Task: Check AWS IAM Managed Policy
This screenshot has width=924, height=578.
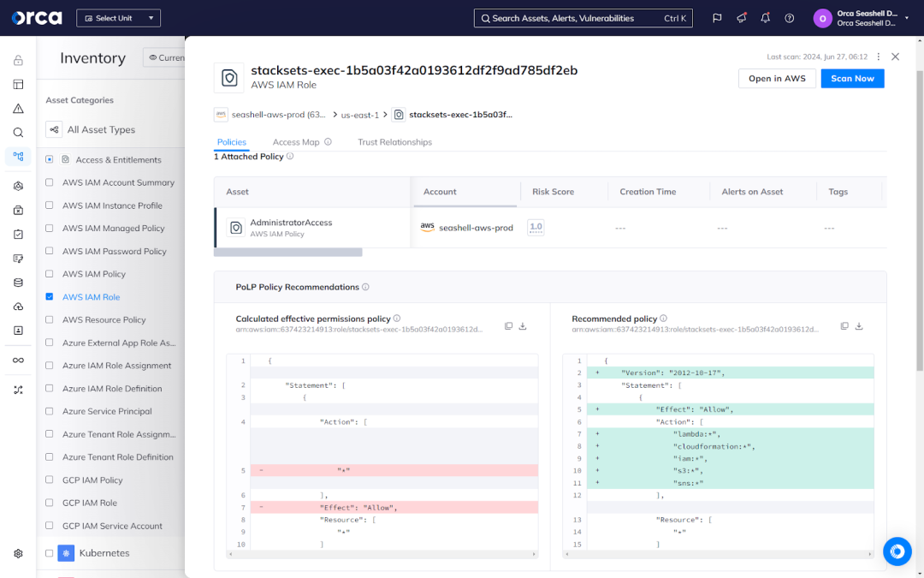Action: [50, 229]
